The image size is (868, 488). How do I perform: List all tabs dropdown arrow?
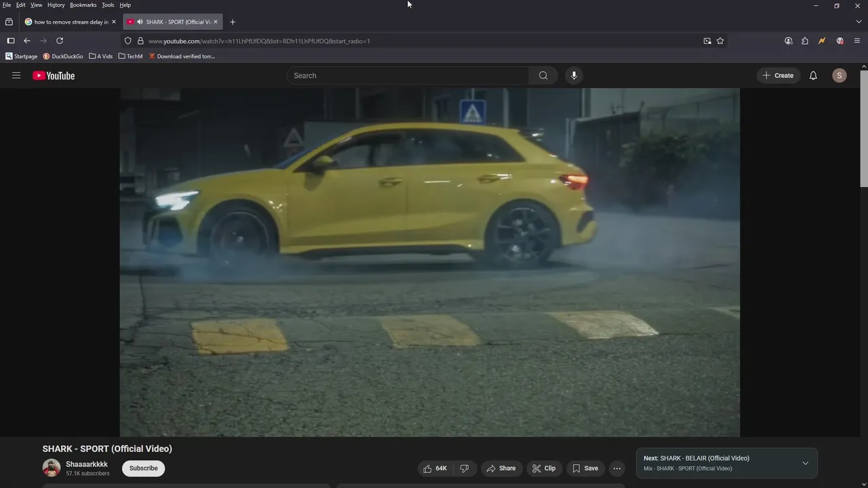859,22
